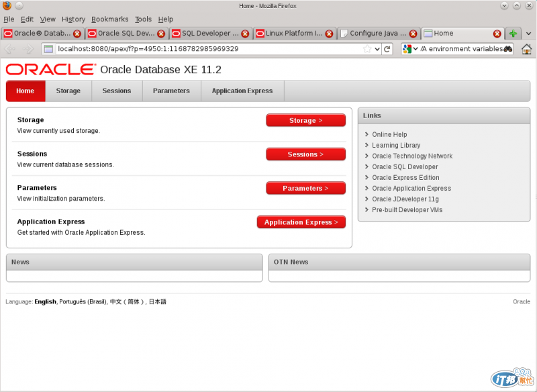Viewport: 537px width, 392px height.
Task: Open the History menu
Action: point(73,19)
